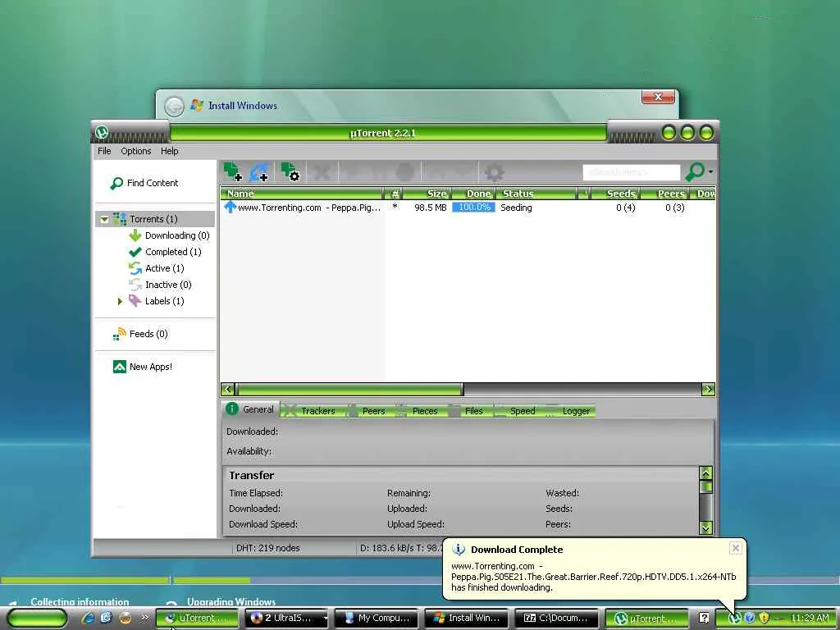Sort by the Status column header

[536, 194]
